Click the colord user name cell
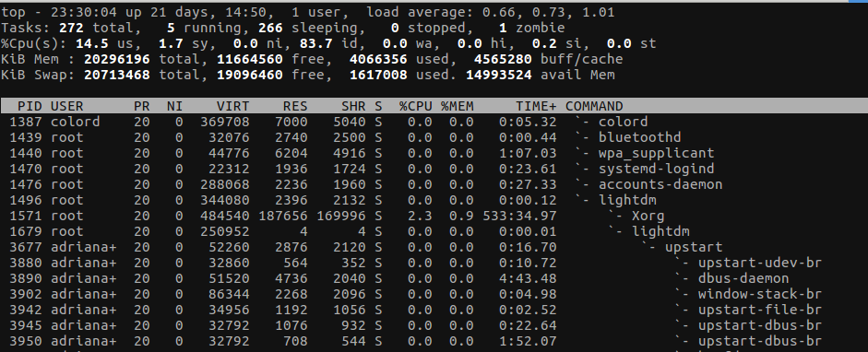This screenshot has width=868, height=352. (76, 122)
